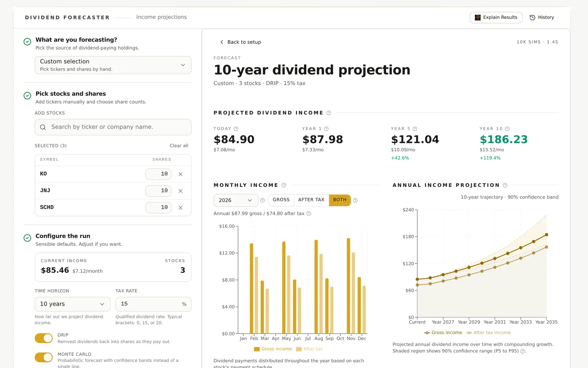Click the After tax income line legend marker

pyautogui.click(x=469, y=333)
